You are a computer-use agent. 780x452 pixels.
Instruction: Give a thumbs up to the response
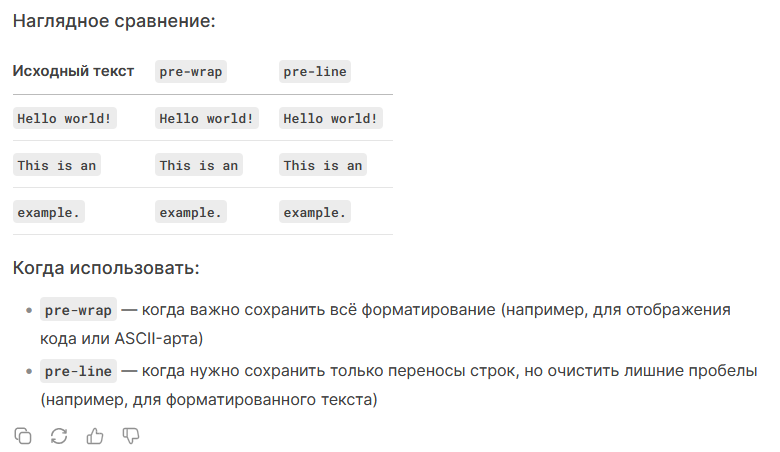(95, 436)
